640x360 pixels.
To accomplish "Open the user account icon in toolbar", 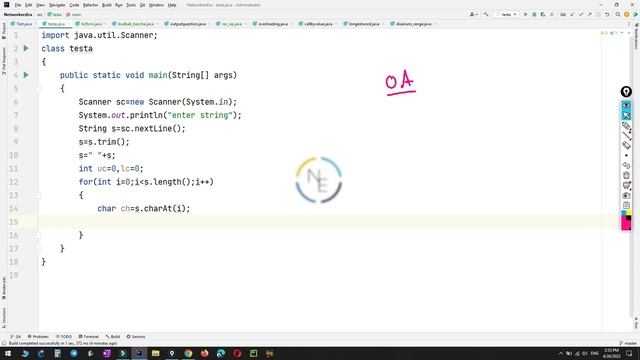I will (x=473, y=14).
